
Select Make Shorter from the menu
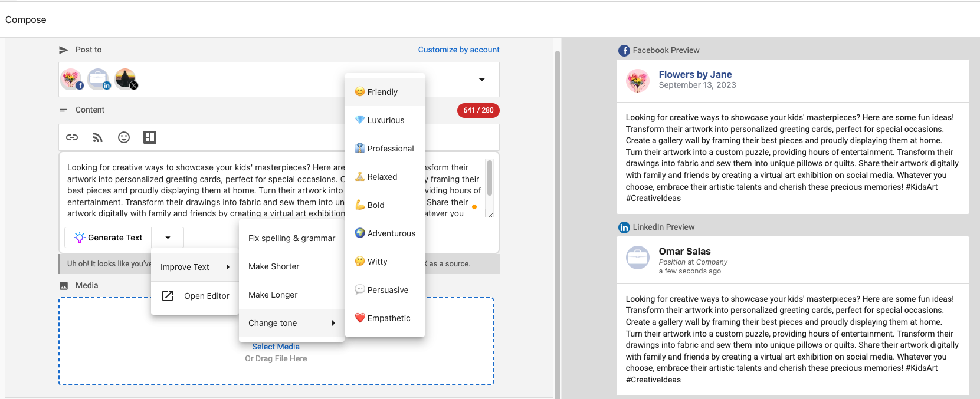(x=291, y=266)
